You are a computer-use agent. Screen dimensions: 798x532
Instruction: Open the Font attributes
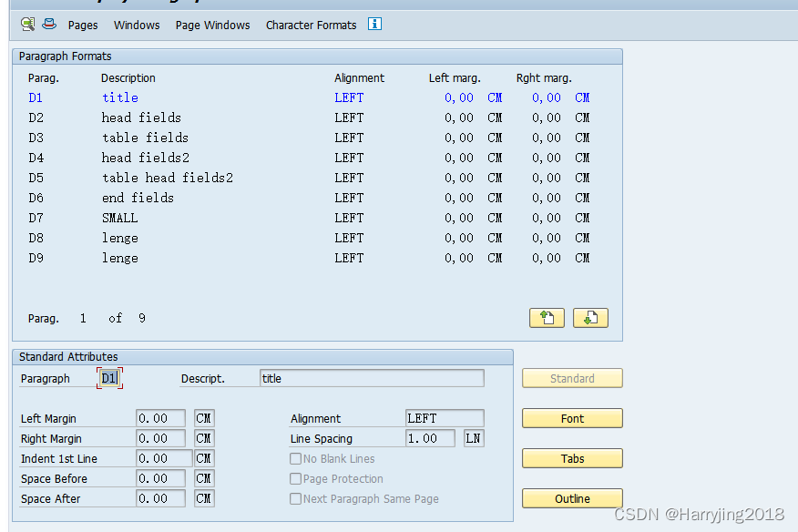tap(572, 418)
